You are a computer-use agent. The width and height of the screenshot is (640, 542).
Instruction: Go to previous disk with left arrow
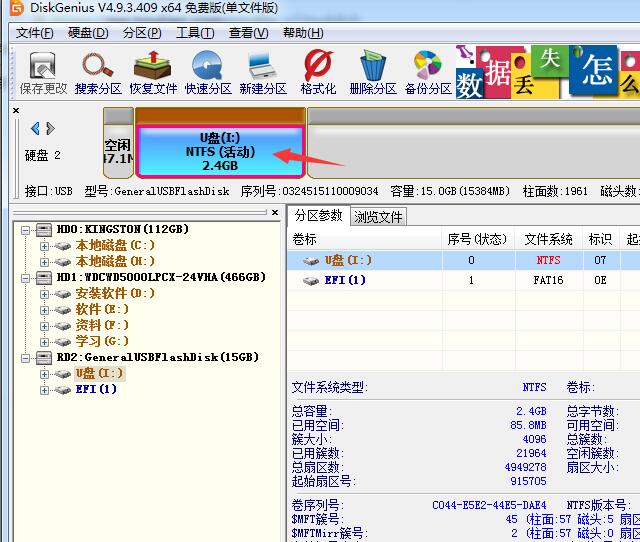click(35, 129)
